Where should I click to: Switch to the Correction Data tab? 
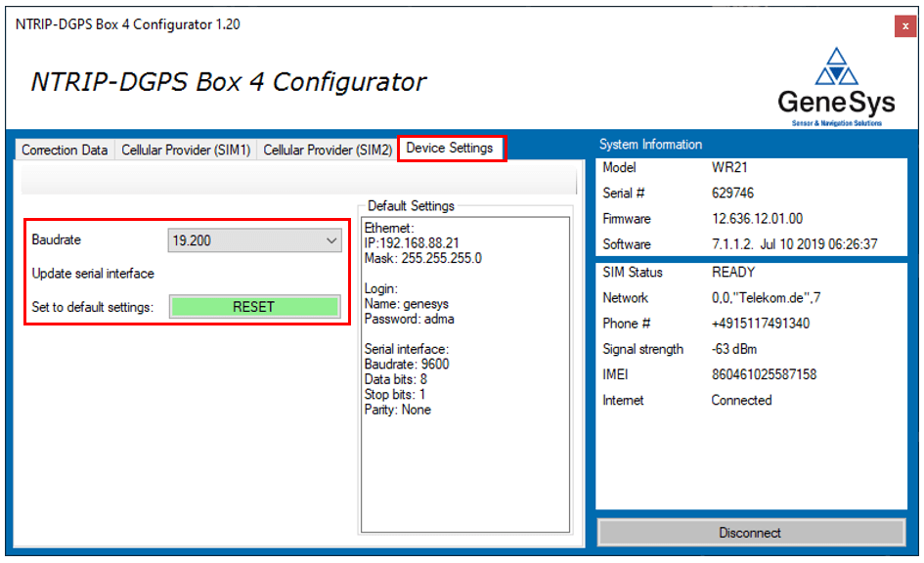(x=65, y=150)
